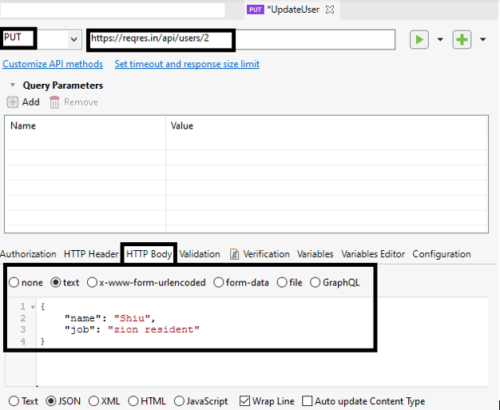
Task: Click the Value column header
Action: (x=327, y=126)
